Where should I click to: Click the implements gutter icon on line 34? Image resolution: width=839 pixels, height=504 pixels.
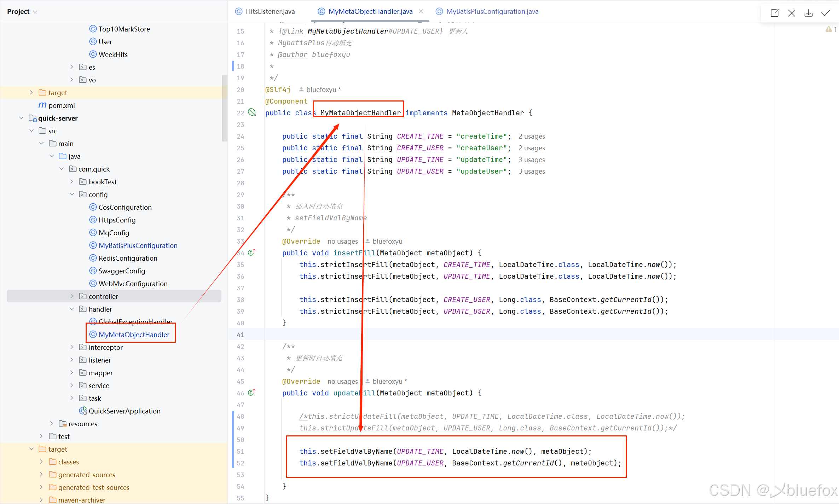251,253
